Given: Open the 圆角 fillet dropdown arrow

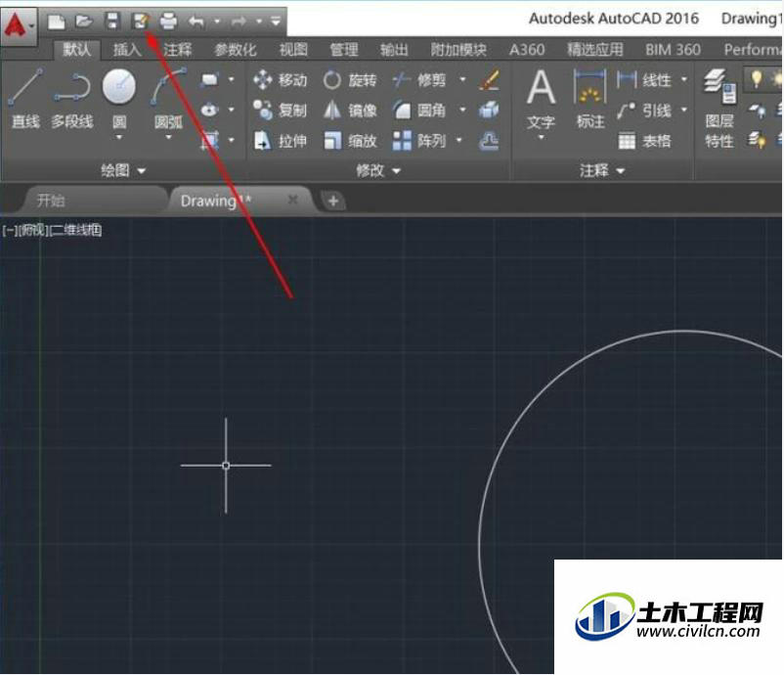Looking at the screenshot, I should pyautogui.click(x=462, y=110).
